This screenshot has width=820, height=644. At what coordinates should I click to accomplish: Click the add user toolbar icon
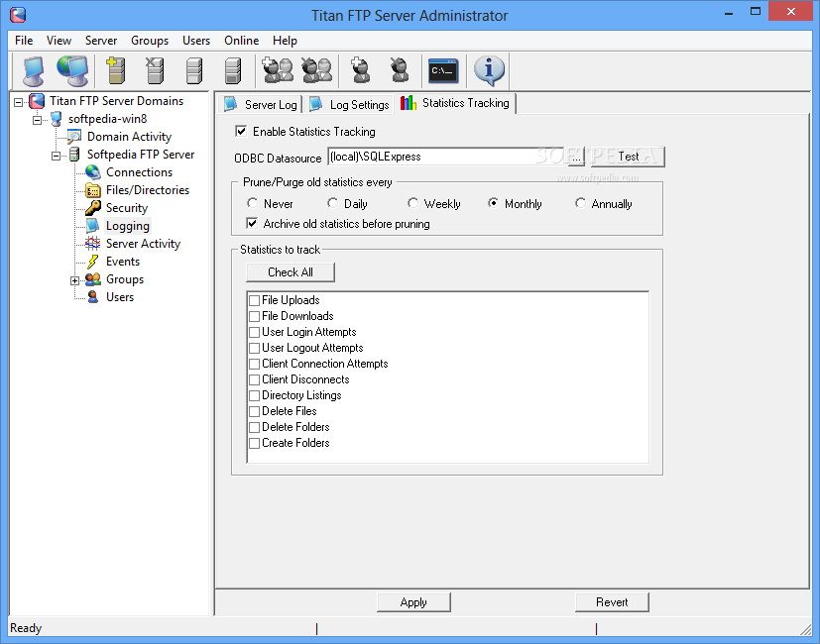360,70
